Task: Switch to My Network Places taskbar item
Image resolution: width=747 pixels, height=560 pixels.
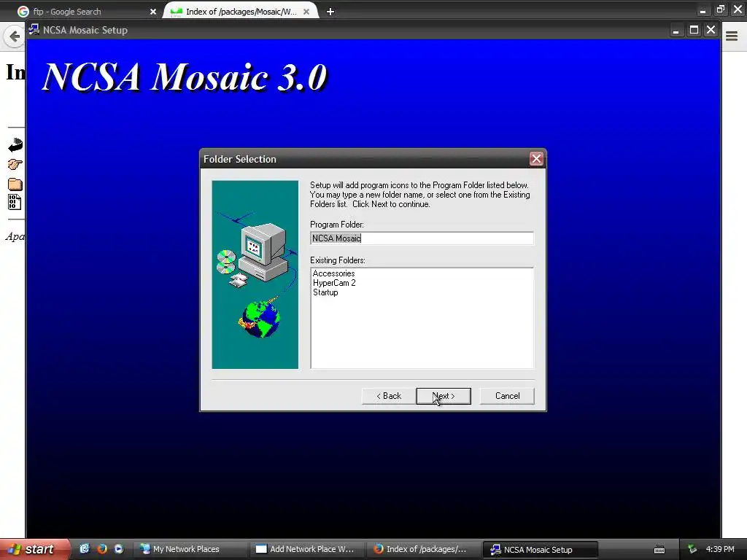Action: [190, 549]
